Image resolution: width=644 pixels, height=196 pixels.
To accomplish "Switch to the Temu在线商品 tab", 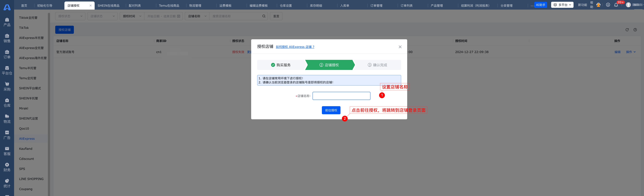I will pyautogui.click(x=169, y=6).
